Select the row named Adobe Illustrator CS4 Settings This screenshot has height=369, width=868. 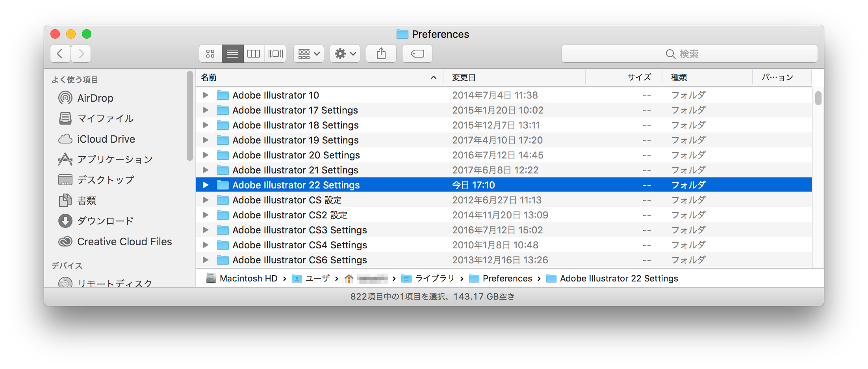504,245
